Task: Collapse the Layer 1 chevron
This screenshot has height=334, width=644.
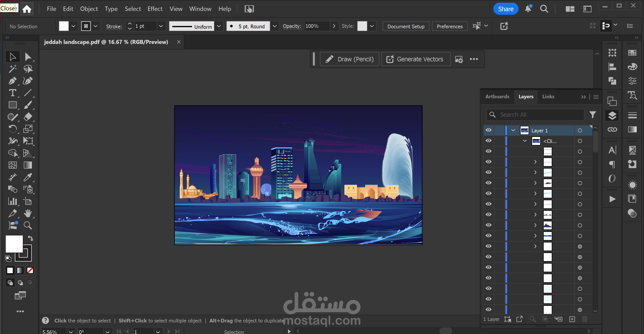Action: pos(513,130)
